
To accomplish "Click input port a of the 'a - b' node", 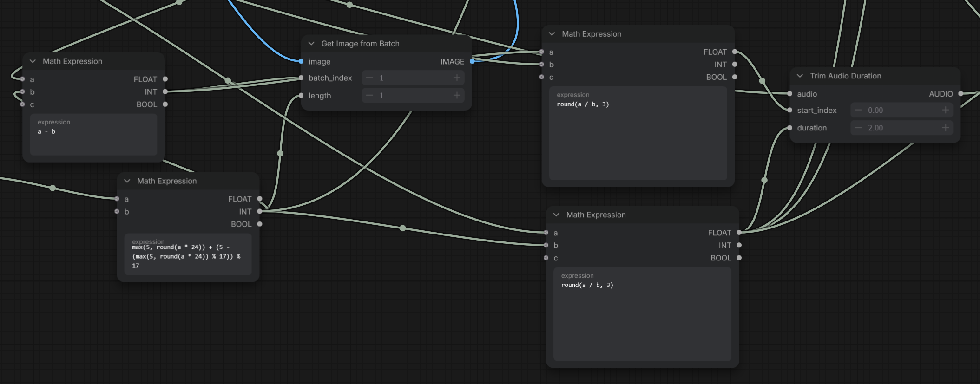I will point(22,79).
